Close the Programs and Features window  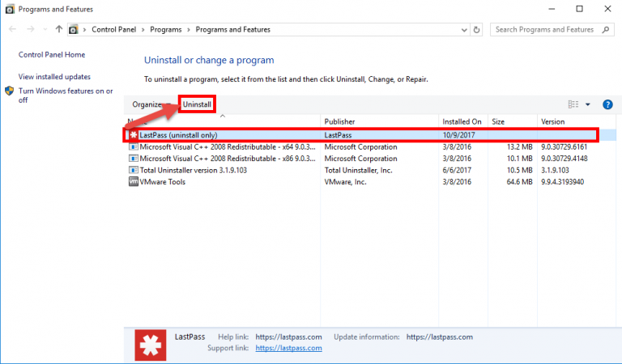pos(607,9)
